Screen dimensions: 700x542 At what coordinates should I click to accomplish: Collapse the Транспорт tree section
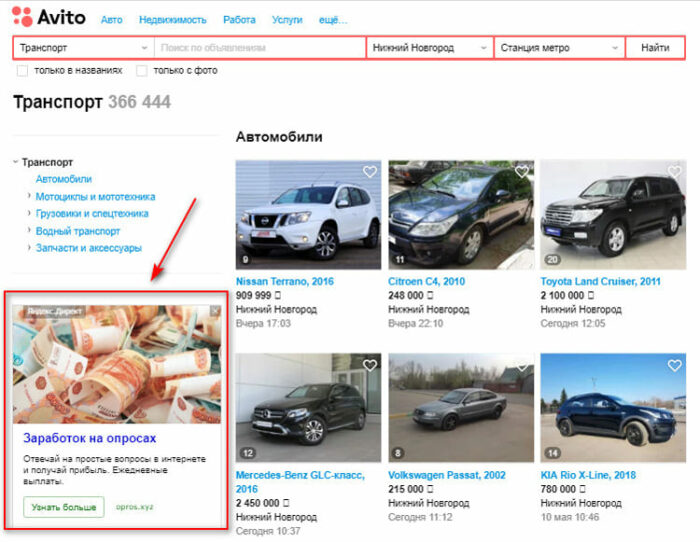pyautogui.click(x=16, y=162)
